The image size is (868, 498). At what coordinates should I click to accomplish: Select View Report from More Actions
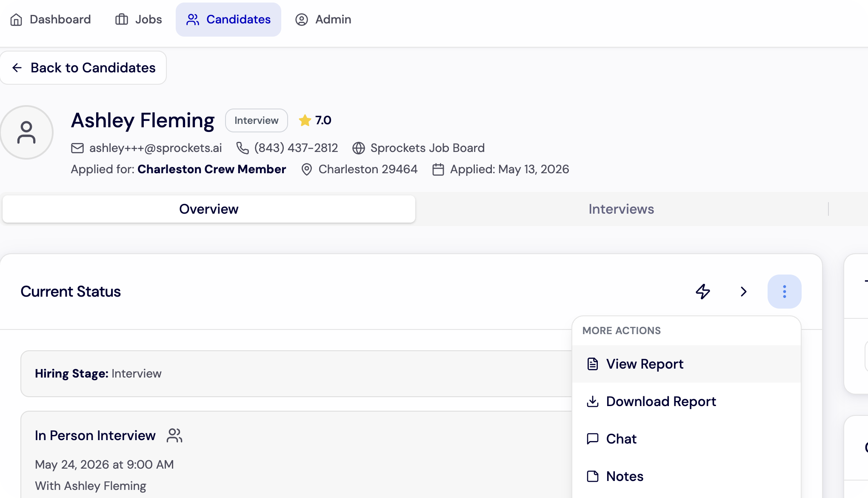[x=686, y=364]
